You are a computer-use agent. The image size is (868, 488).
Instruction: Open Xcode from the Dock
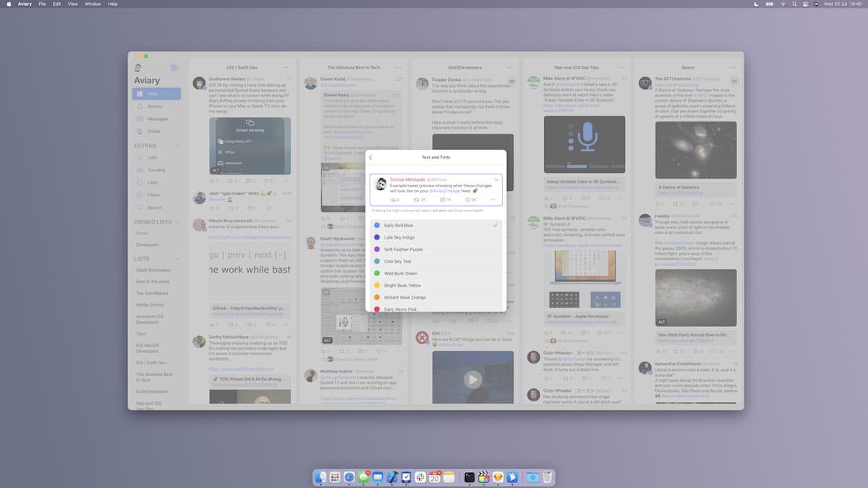[x=392, y=477]
